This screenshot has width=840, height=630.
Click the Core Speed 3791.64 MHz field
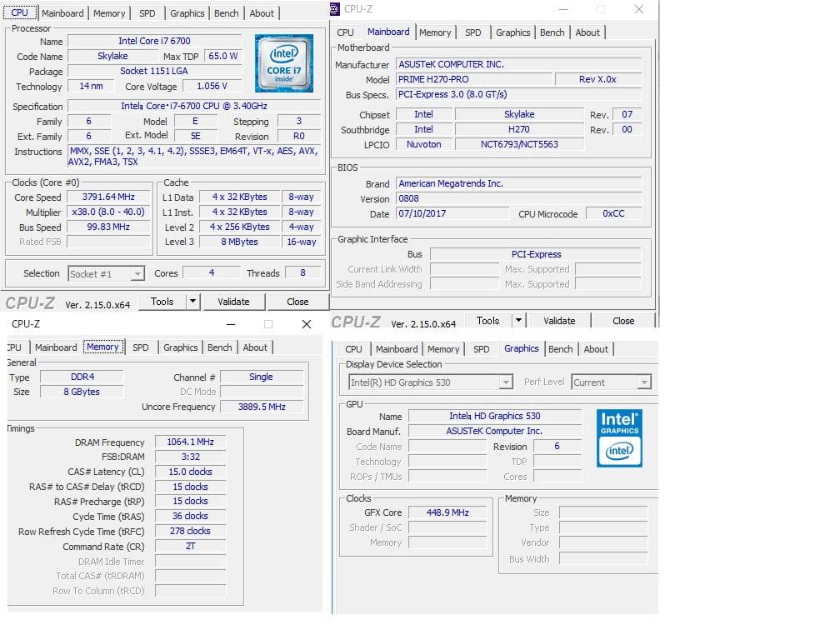click(108, 197)
